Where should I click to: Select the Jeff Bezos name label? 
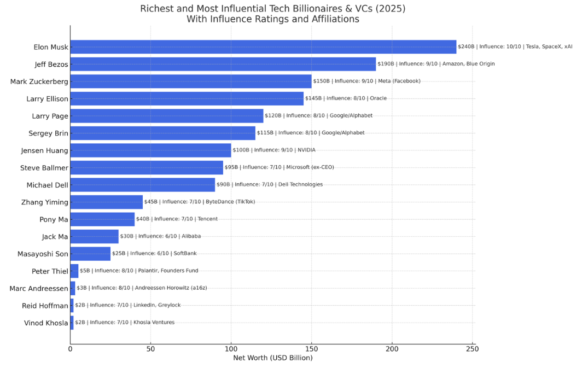(51, 65)
